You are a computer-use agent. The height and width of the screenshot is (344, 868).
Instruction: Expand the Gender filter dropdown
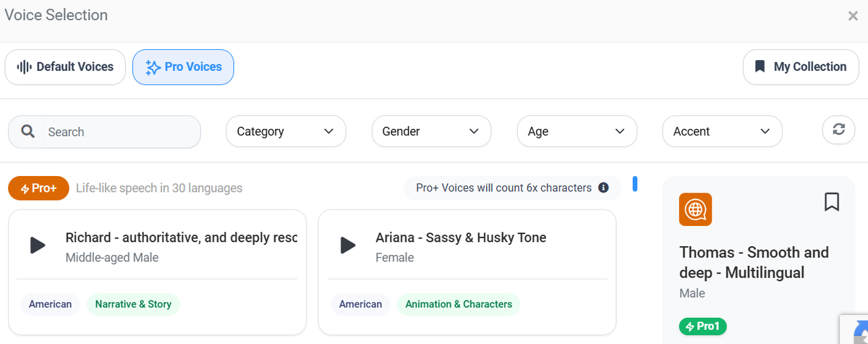431,131
